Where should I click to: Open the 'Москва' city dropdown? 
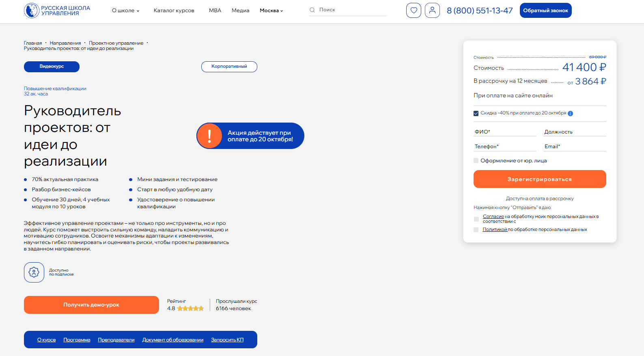(x=271, y=11)
